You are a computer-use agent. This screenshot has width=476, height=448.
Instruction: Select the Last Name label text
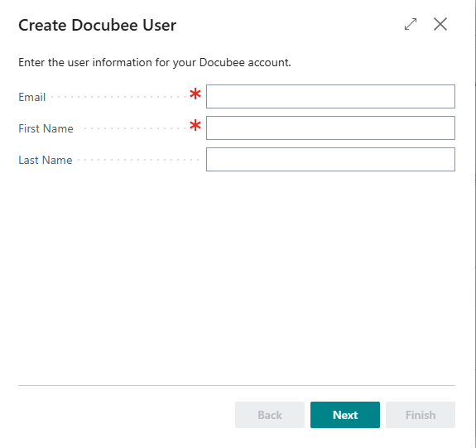click(46, 160)
